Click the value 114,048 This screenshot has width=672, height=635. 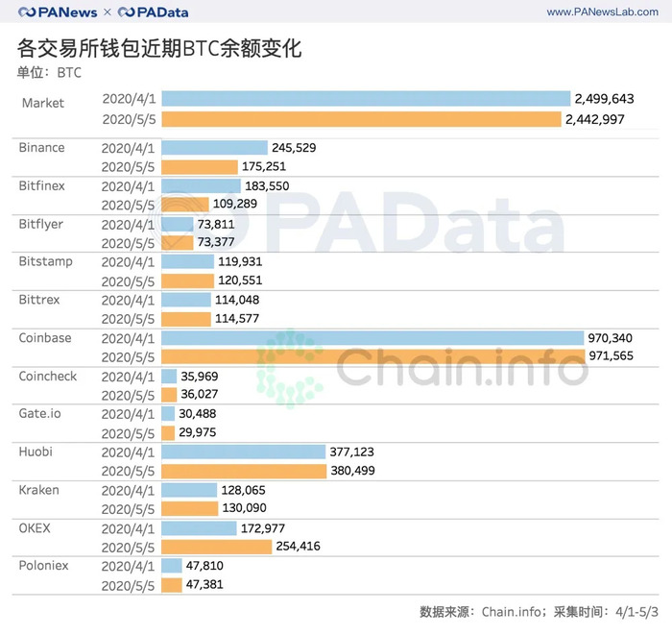click(237, 300)
